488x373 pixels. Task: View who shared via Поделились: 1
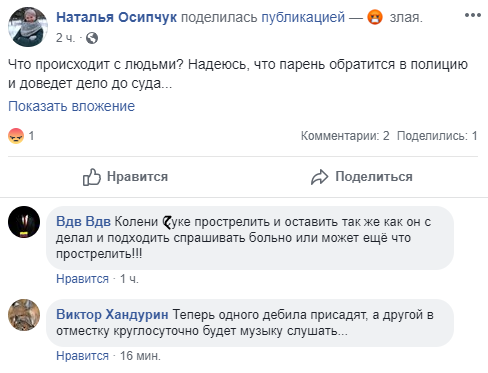pos(437,136)
